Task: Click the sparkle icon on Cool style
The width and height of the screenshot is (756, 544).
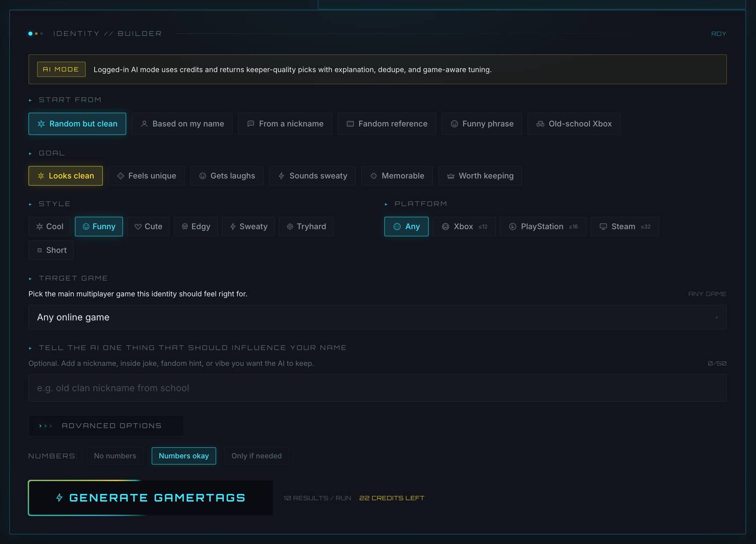Action: (39, 227)
